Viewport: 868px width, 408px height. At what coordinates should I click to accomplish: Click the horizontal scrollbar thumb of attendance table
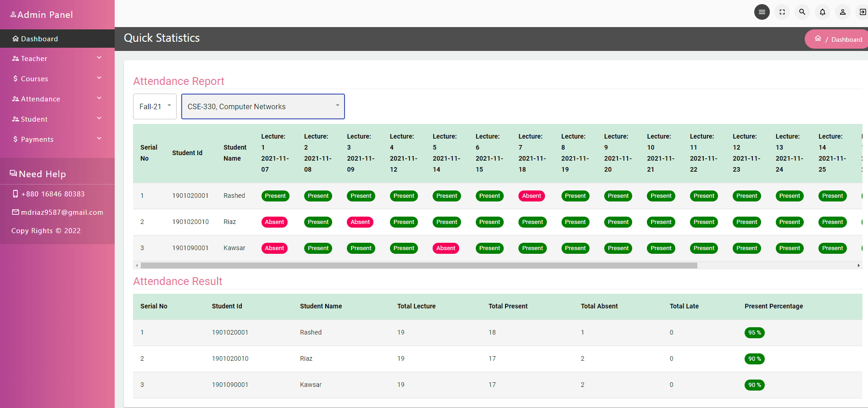419,265
